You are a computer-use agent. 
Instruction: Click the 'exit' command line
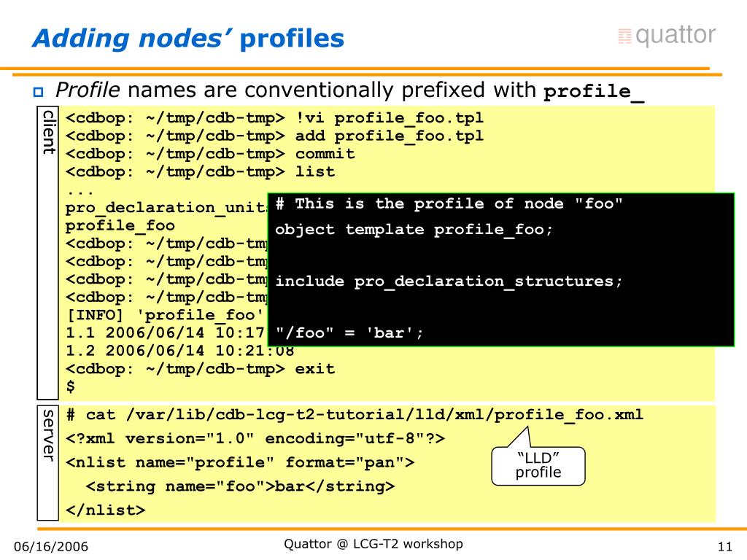pos(200,369)
